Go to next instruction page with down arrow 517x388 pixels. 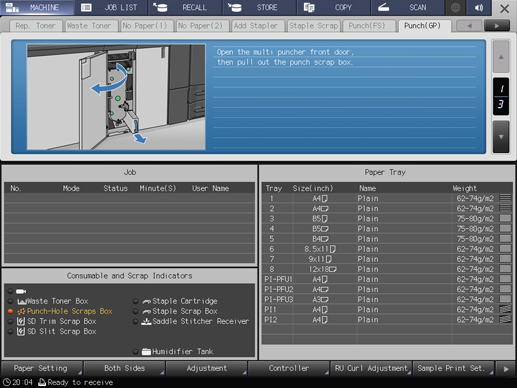point(501,137)
